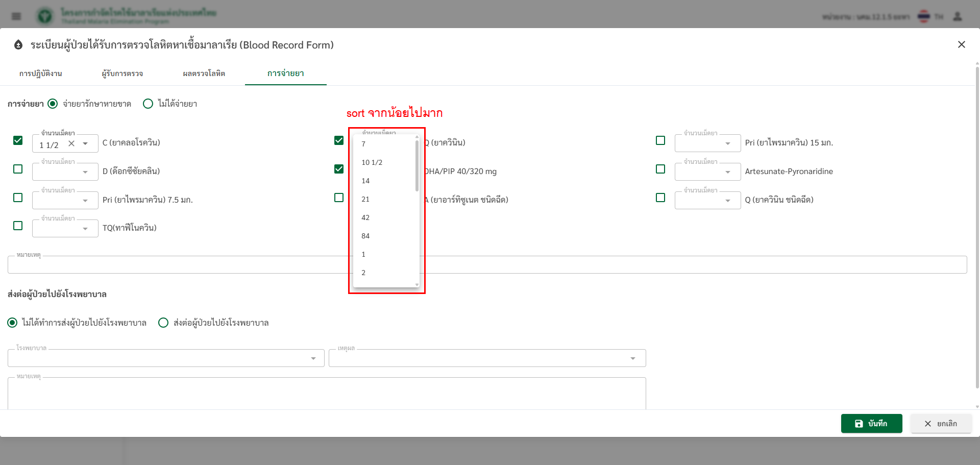Open the เหตุผล reason dropdown
Image resolution: width=980 pixels, height=465 pixels.
pyautogui.click(x=632, y=358)
